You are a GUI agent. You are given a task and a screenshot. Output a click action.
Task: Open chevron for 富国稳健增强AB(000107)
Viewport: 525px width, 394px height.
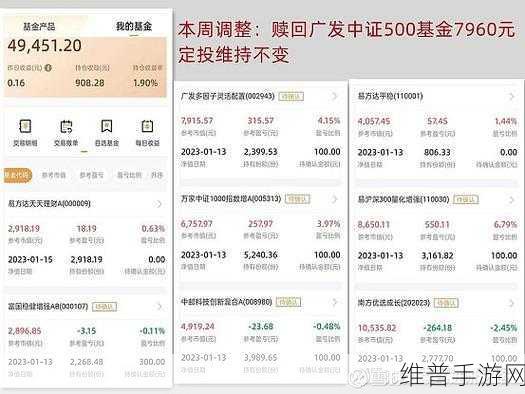[x=159, y=306]
